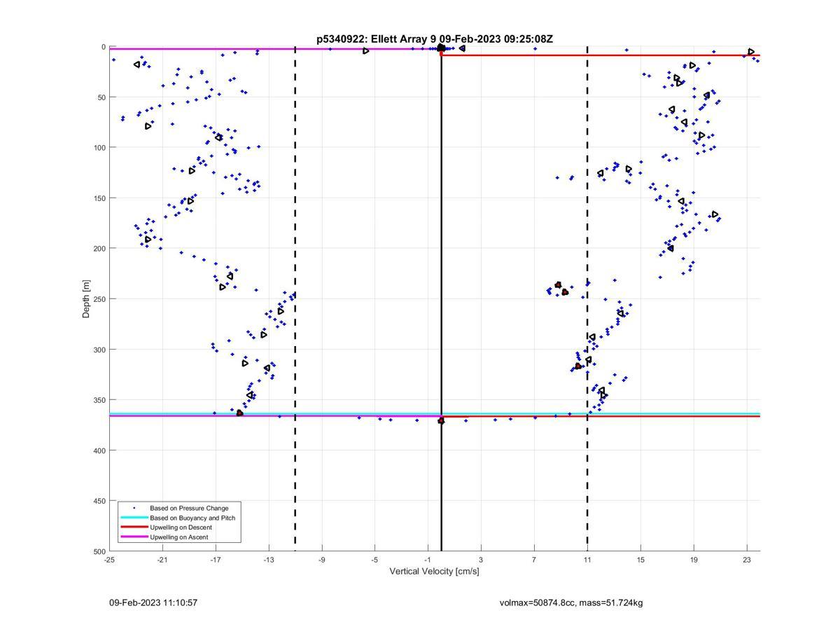The width and height of the screenshot is (840, 620).
Task: Click x-axis tick label '-25'
Action: (109, 559)
